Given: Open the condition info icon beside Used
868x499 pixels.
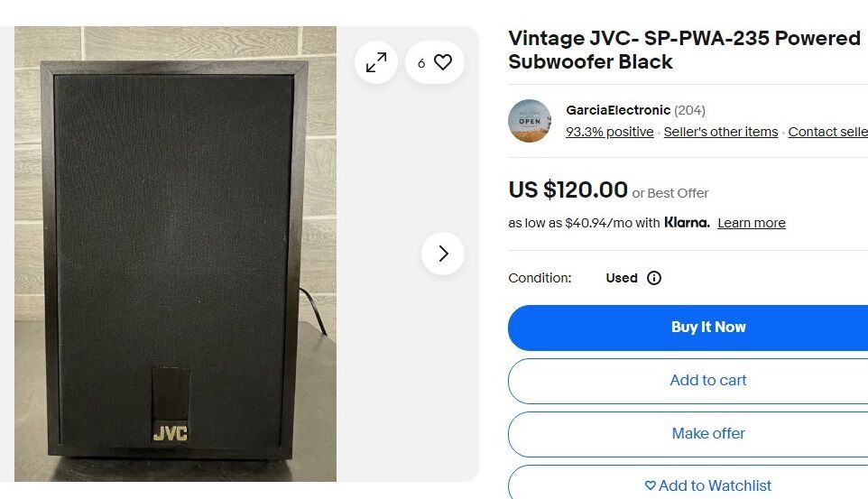Looking at the screenshot, I should tap(654, 278).
